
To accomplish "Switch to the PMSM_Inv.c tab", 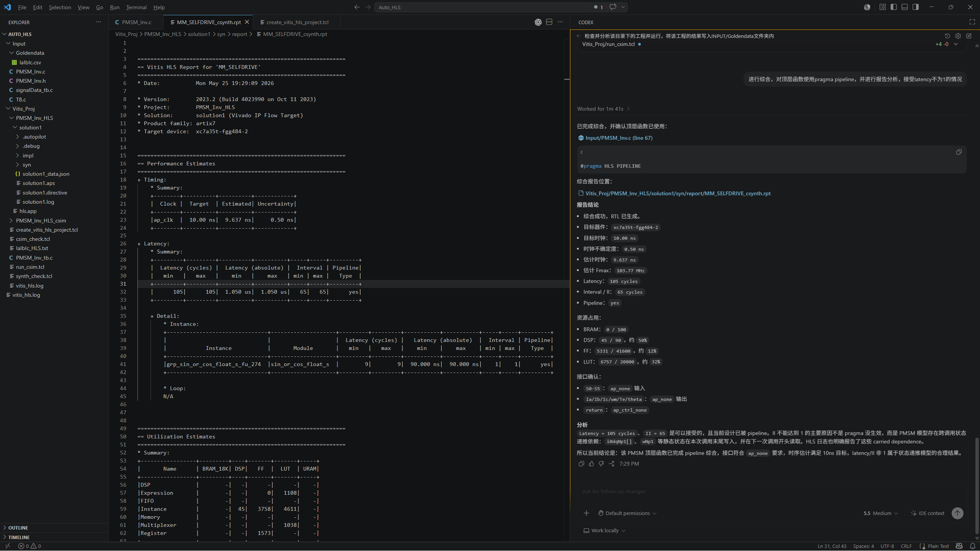I will (x=136, y=22).
